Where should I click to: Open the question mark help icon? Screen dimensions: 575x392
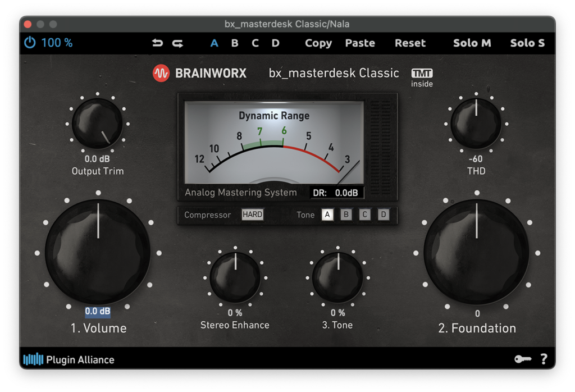[x=544, y=359]
